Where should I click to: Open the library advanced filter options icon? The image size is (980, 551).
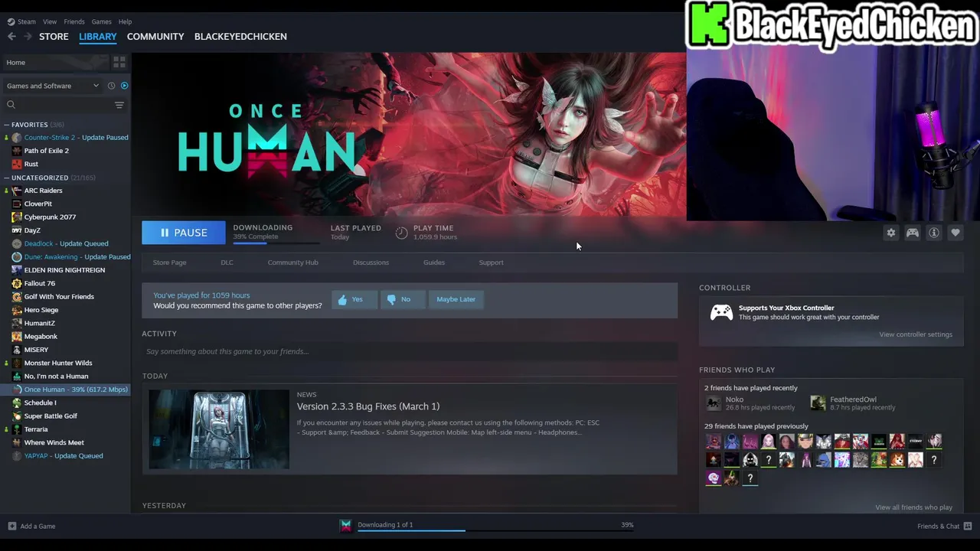(x=119, y=105)
